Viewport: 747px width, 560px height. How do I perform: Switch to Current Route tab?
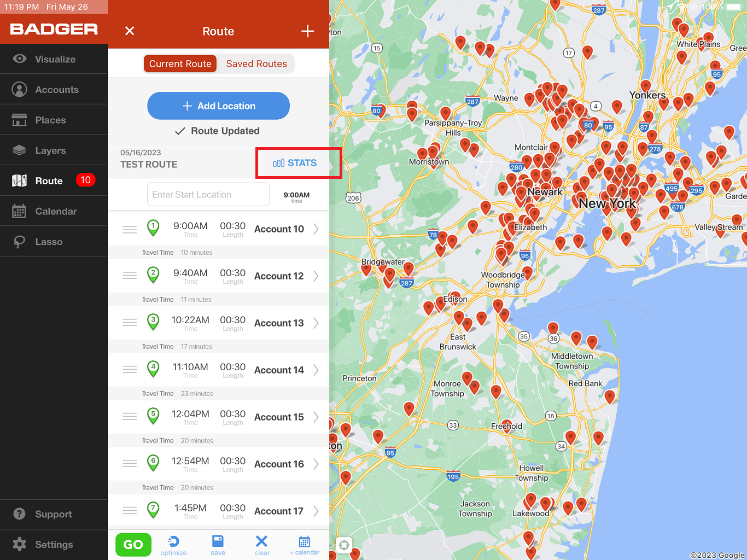point(180,63)
